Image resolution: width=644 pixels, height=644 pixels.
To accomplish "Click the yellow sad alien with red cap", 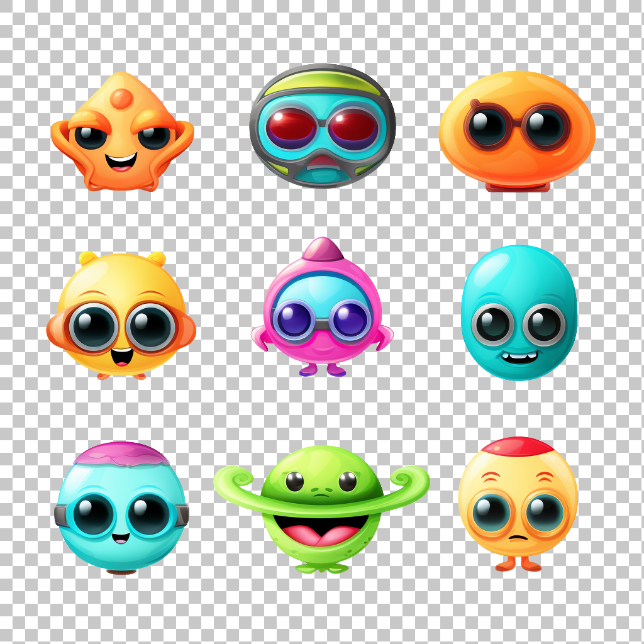I will (518, 504).
